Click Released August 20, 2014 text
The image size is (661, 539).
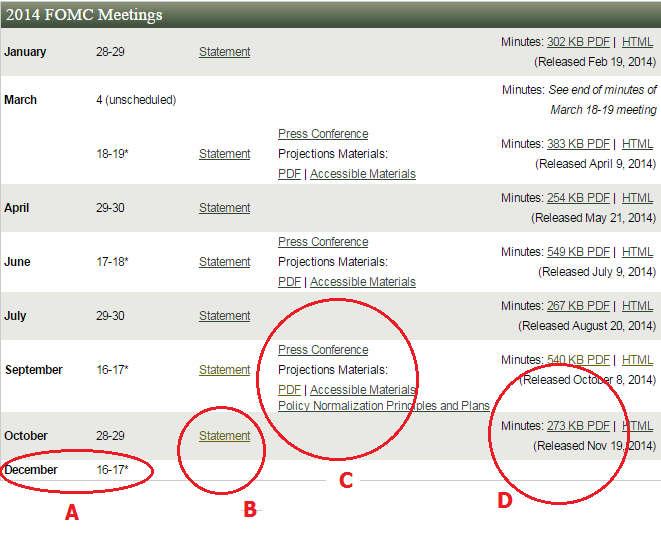pyautogui.click(x=587, y=325)
